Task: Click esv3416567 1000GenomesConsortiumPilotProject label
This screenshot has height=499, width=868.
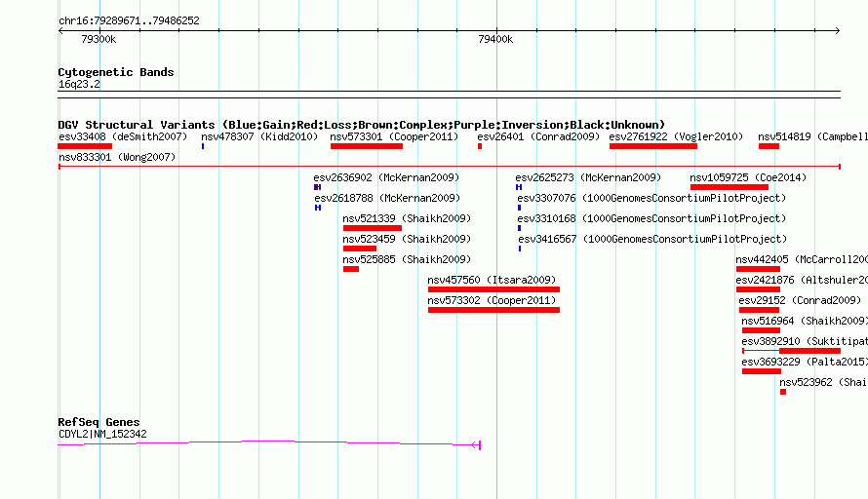Action: (x=652, y=239)
